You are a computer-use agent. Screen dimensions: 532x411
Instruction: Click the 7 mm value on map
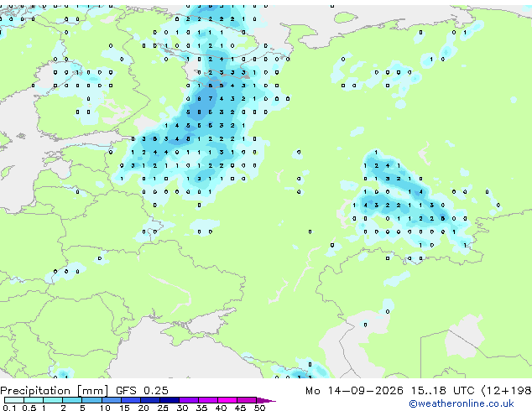(211, 99)
